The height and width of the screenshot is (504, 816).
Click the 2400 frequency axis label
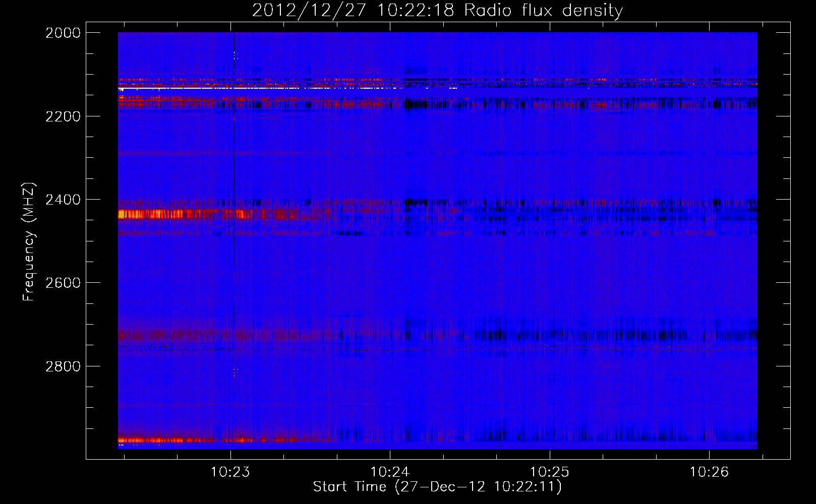coord(63,200)
